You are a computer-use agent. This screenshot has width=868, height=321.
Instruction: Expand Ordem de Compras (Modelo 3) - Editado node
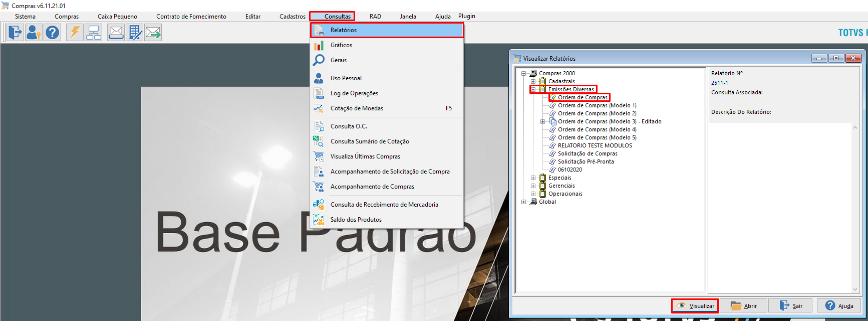[x=543, y=121]
